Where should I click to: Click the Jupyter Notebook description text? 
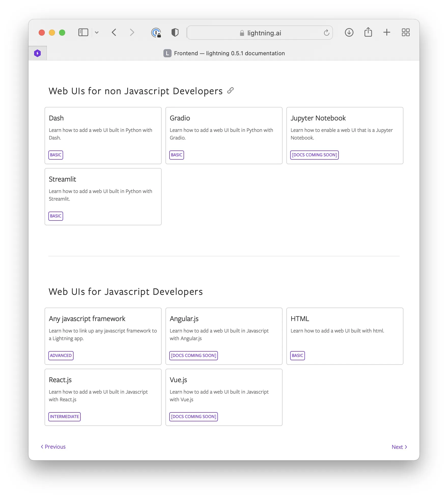pyautogui.click(x=342, y=134)
